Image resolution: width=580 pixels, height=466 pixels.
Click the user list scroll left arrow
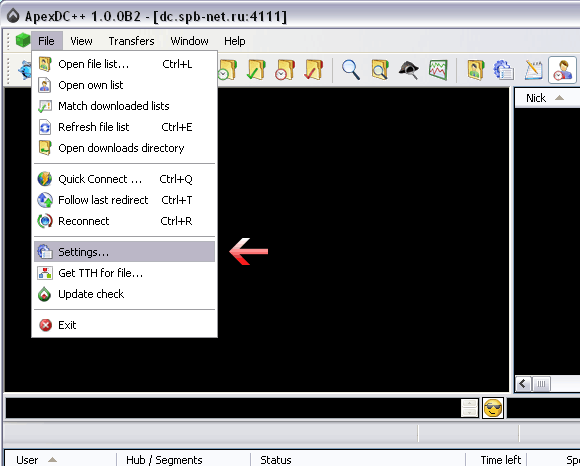[523, 384]
